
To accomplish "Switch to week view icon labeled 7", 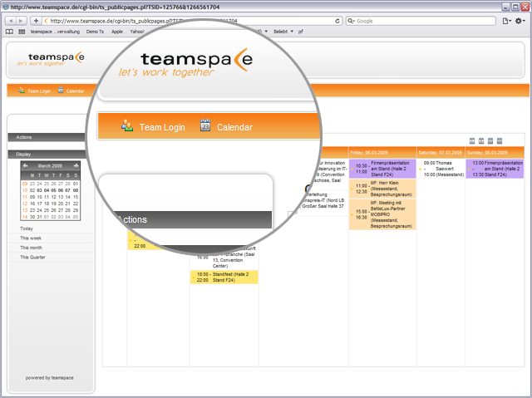I will (x=481, y=140).
